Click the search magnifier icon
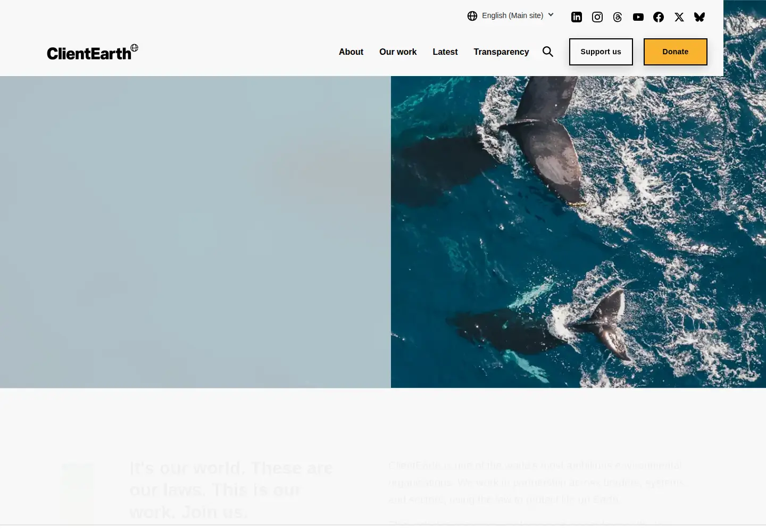This screenshot has width=766, height=532. [548, 52]
